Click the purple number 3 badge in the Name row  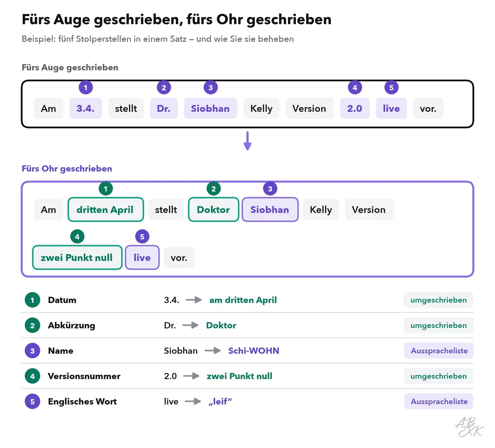(33, 351)
